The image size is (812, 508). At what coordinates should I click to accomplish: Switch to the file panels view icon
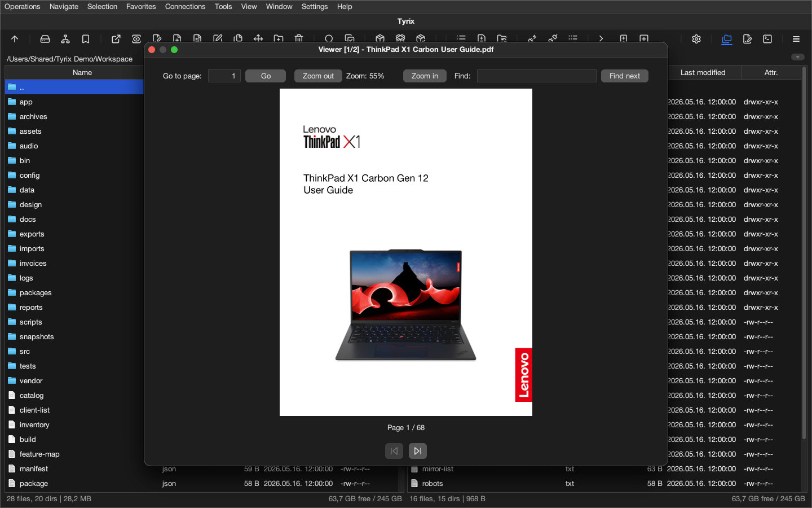pyautogui.click(x=727, y=39)
